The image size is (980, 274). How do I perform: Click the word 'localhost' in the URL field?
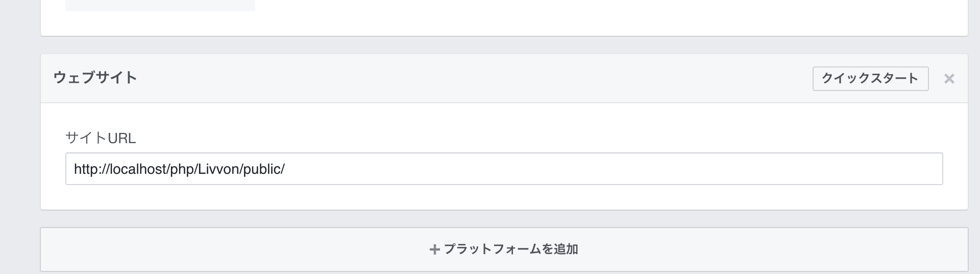point(138,169)
